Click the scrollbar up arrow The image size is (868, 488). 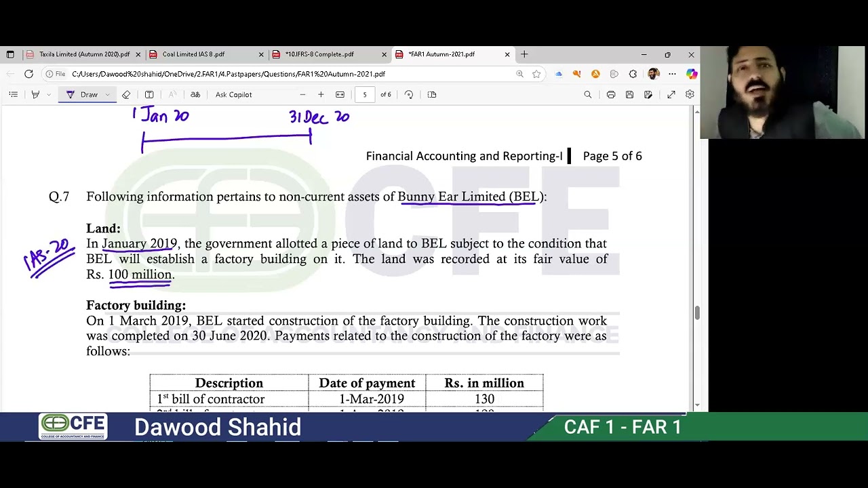pos(696,111)
